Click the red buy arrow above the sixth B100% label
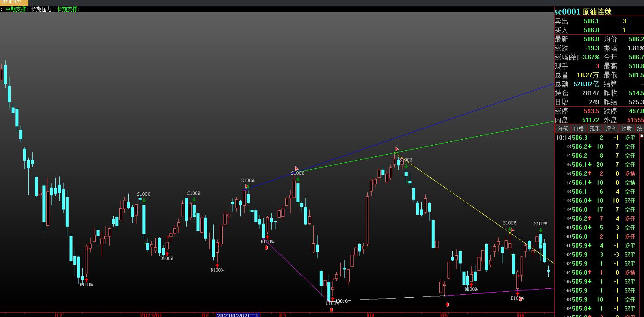Viewport: 644px width, 317px height. click(471, 285)
